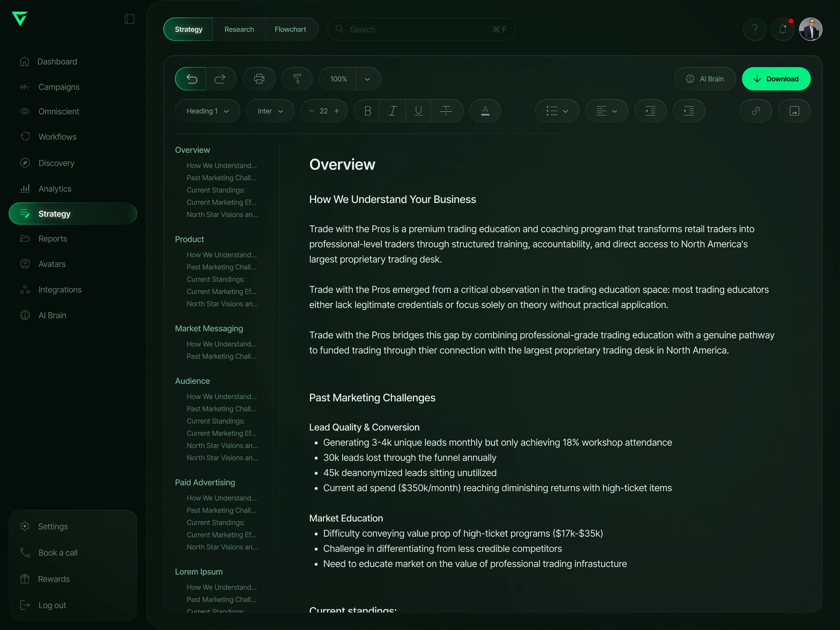
Task: Redo the last edit
Action: [221, 79]
